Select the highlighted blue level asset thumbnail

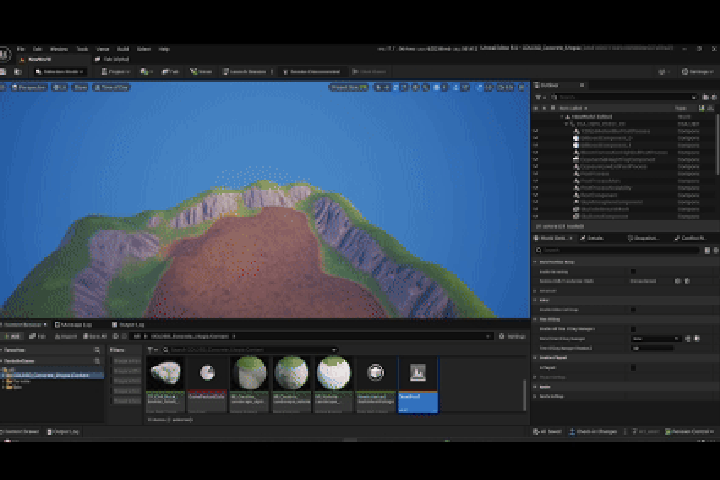418,384
